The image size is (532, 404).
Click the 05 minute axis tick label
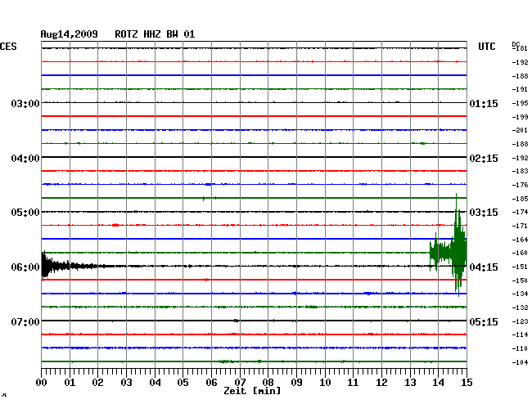coord(183,382)
